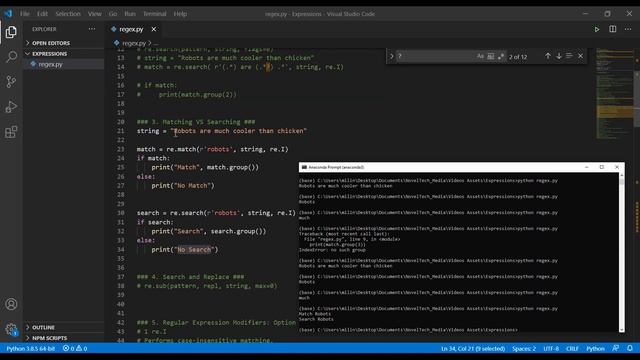Expand the Open Editors section

point(51,43)
